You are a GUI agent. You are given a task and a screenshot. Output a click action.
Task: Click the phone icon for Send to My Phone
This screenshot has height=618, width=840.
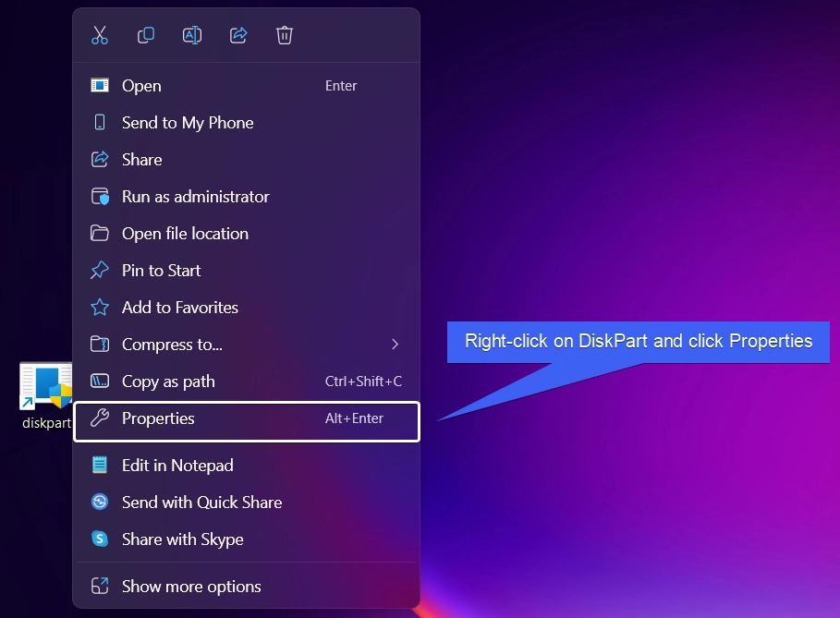tap(100, 122)
